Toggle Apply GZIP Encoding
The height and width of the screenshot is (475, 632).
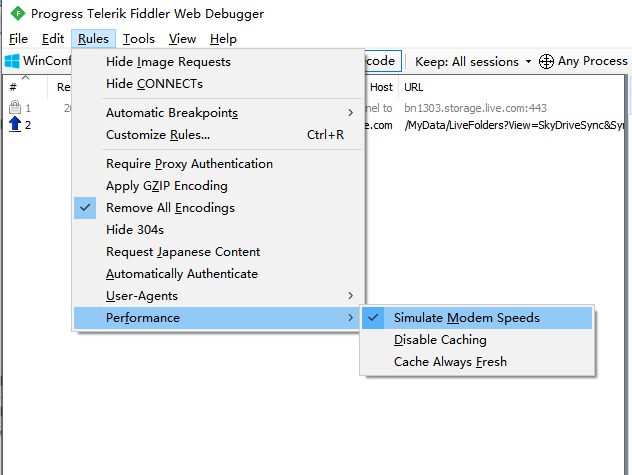tap(218, 185)
